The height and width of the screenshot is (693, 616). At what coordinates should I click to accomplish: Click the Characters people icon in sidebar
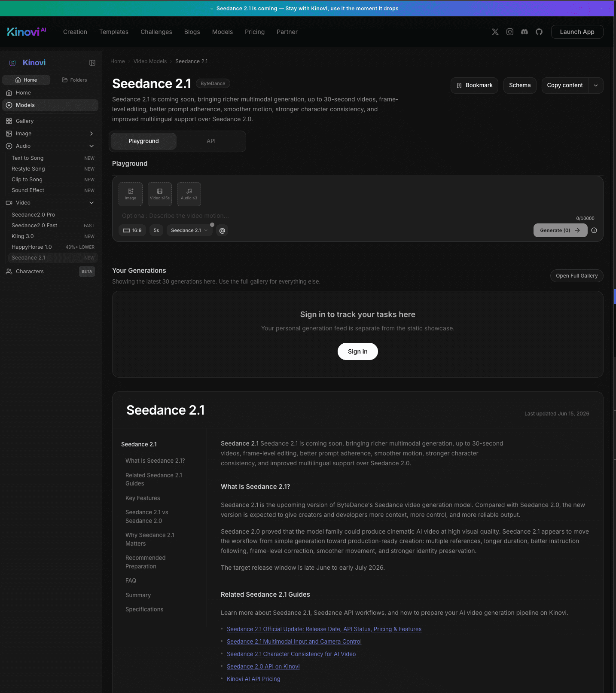coord(9,272)
